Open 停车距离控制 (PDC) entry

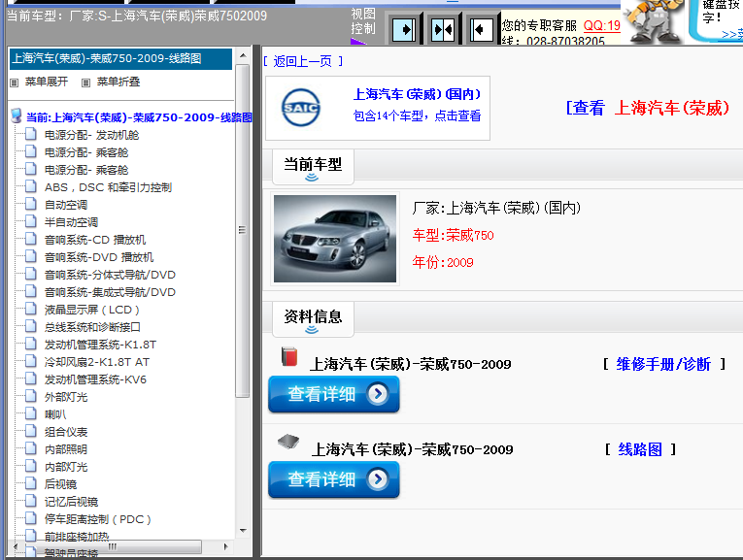coord(98,519)
